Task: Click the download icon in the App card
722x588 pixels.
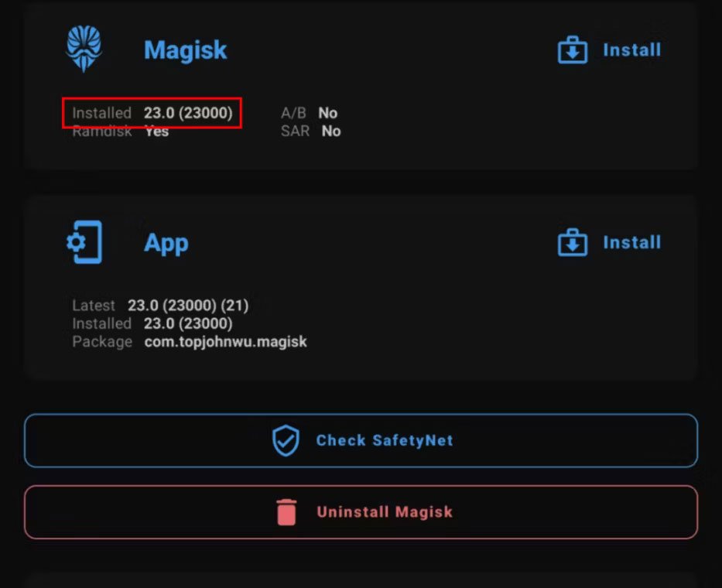Action: [573, 242]
